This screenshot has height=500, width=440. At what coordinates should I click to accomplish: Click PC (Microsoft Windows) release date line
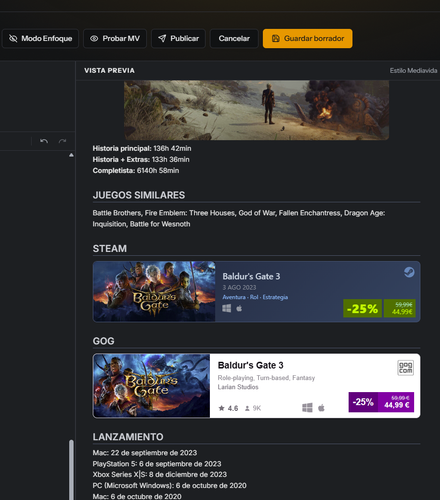170,485
